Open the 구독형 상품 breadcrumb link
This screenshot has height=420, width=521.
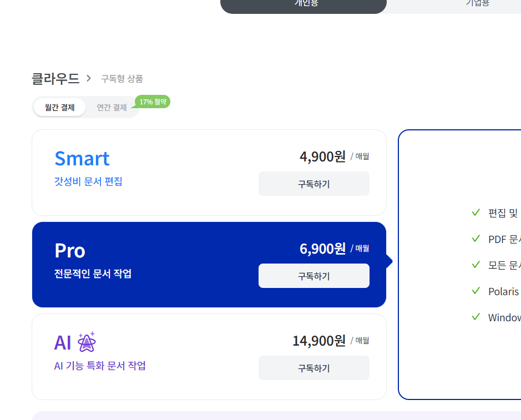[122, 79]
